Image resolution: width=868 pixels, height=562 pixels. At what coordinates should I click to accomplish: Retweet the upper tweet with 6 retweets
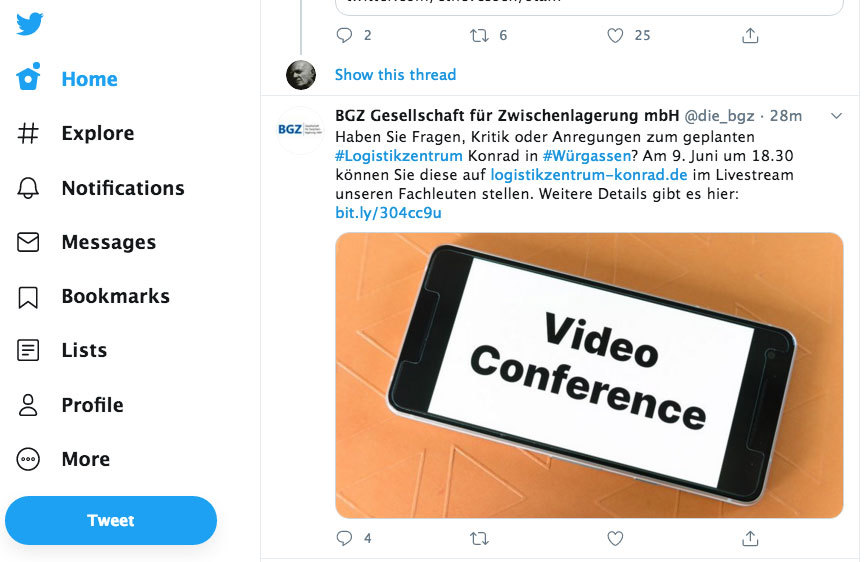point(479,35)
